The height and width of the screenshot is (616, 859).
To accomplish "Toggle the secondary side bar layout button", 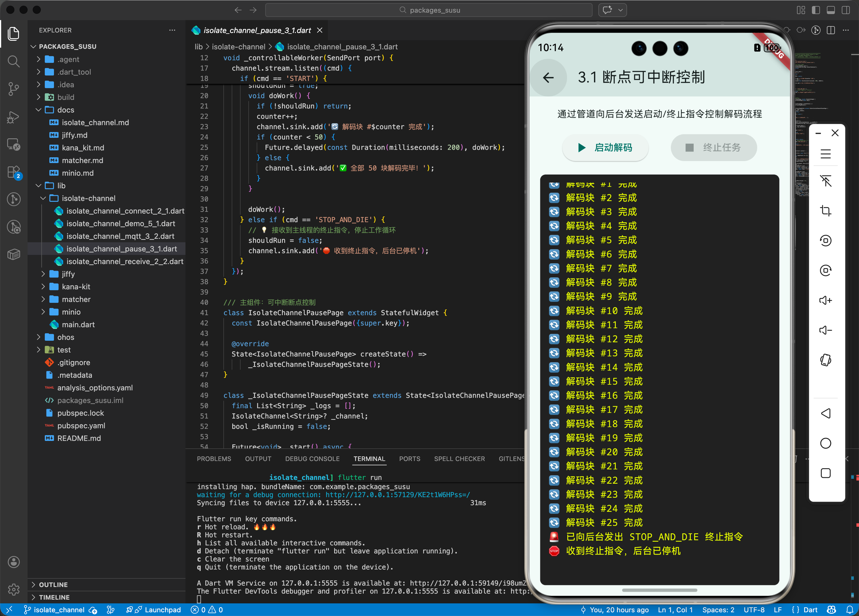I will pos(846,10).
